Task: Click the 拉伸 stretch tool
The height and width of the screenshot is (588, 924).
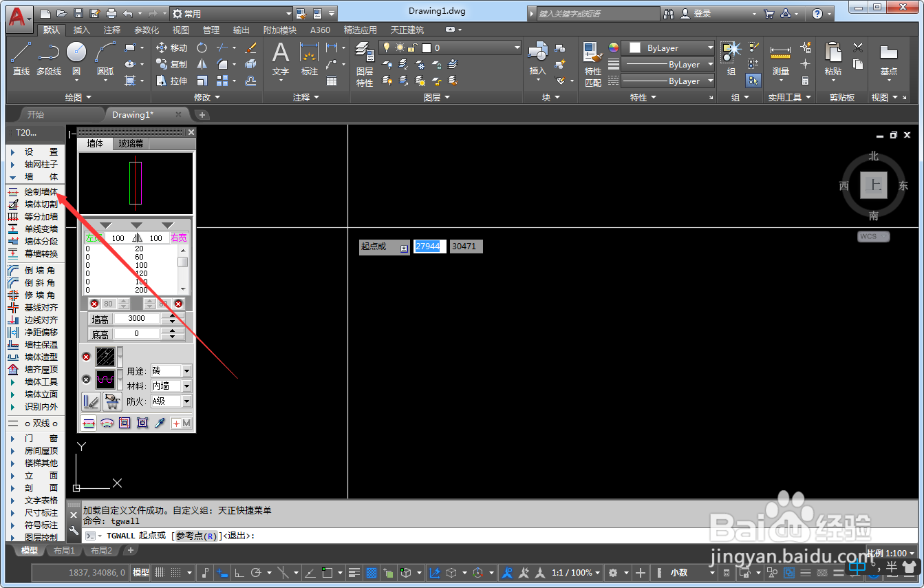Action: (171, 81)
